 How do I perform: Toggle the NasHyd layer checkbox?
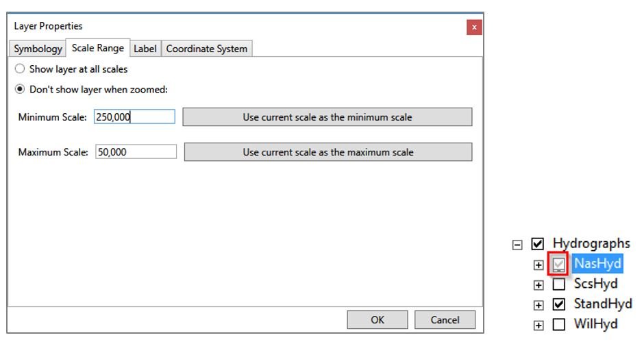(558, 265)
